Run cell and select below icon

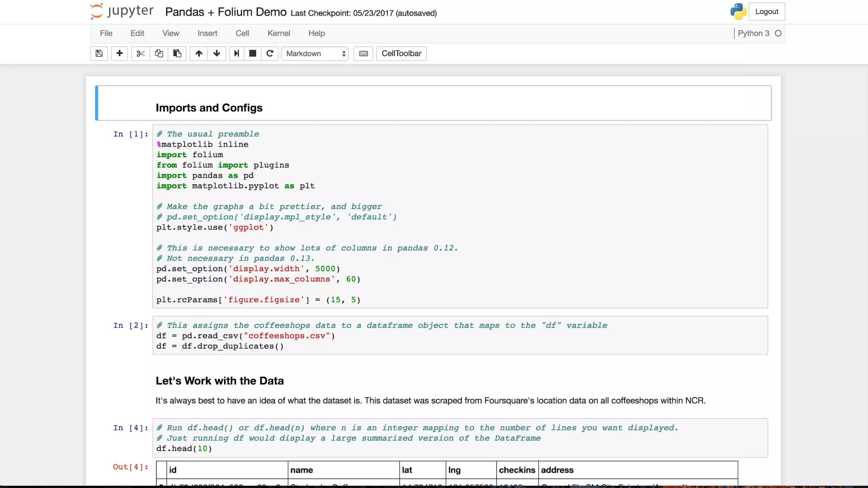236,53
